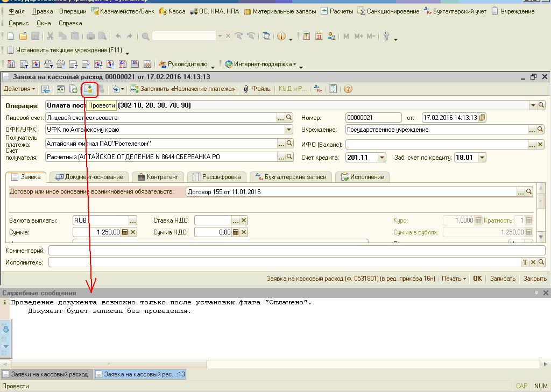Open the Касса menu
Image resolution: width=551 pixels, height=392 pixels.
click(172, 11)
